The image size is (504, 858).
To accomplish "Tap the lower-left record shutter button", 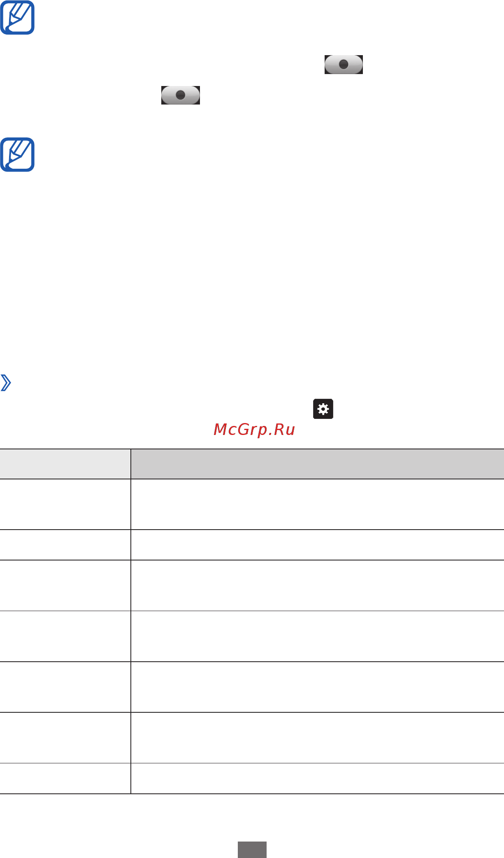I will [x=181, y=95].
